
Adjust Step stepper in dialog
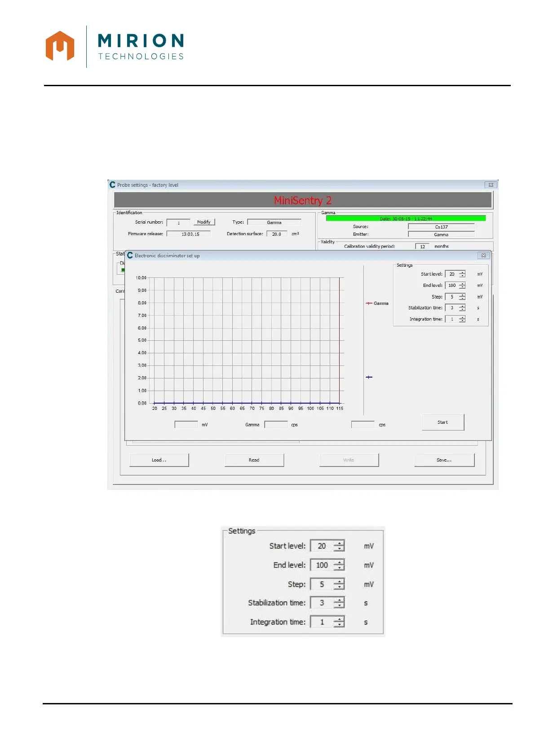462,297
